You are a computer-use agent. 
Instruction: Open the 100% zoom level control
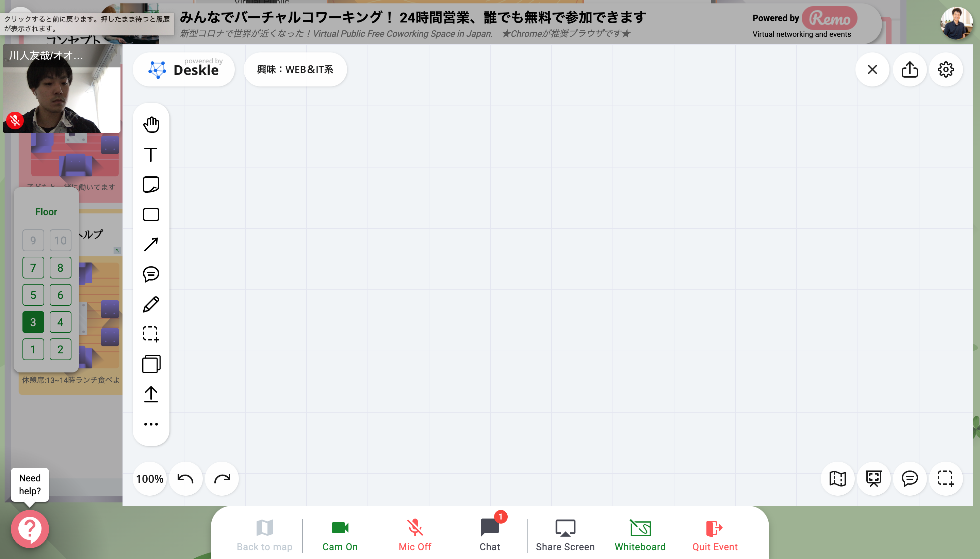coord(150,479)
